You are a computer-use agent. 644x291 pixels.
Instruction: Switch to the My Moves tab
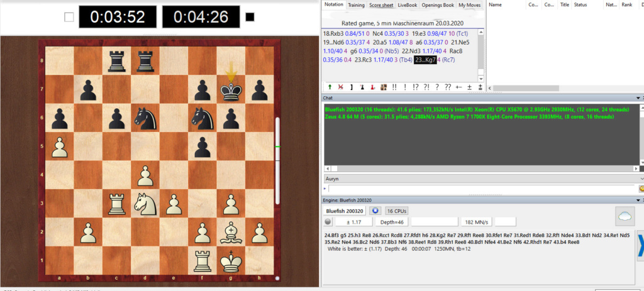click(469, 5)
